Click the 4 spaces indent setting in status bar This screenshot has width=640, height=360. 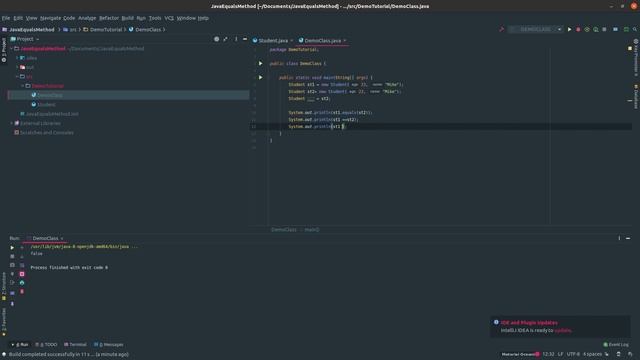click(x=592, y=354)
